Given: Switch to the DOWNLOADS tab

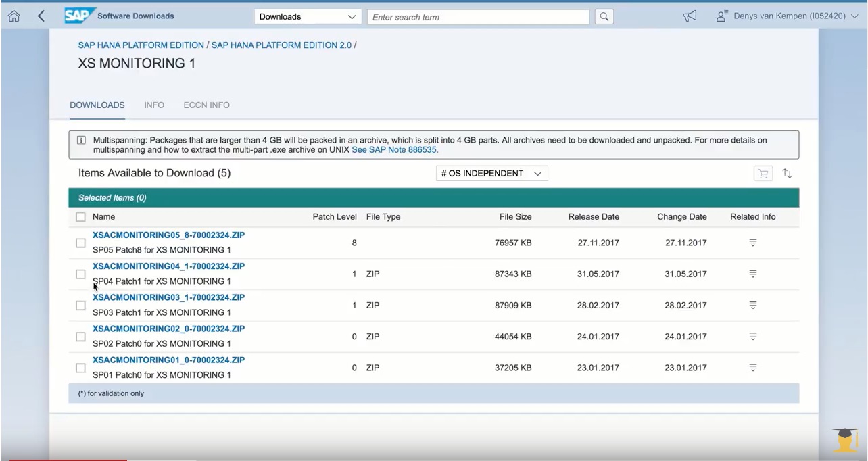Looking at the screenshot, I should point(97,105).
